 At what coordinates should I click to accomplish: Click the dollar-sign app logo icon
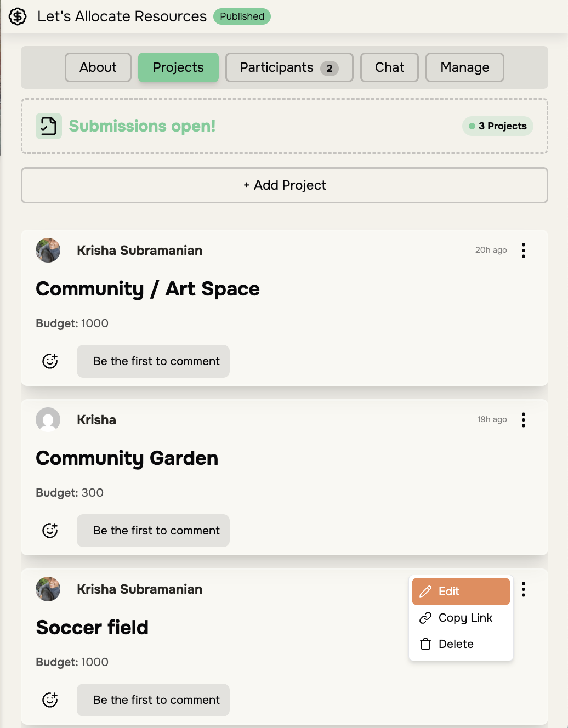tap(18, 16)
